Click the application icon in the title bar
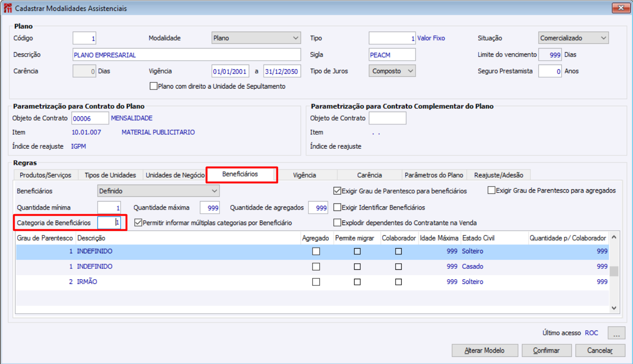This screenshot has width=633, height=364. 8,8
